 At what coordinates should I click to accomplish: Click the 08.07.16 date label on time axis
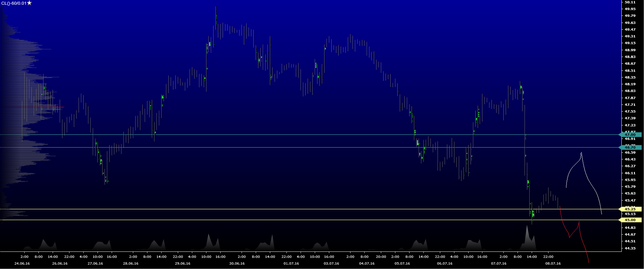553,264
